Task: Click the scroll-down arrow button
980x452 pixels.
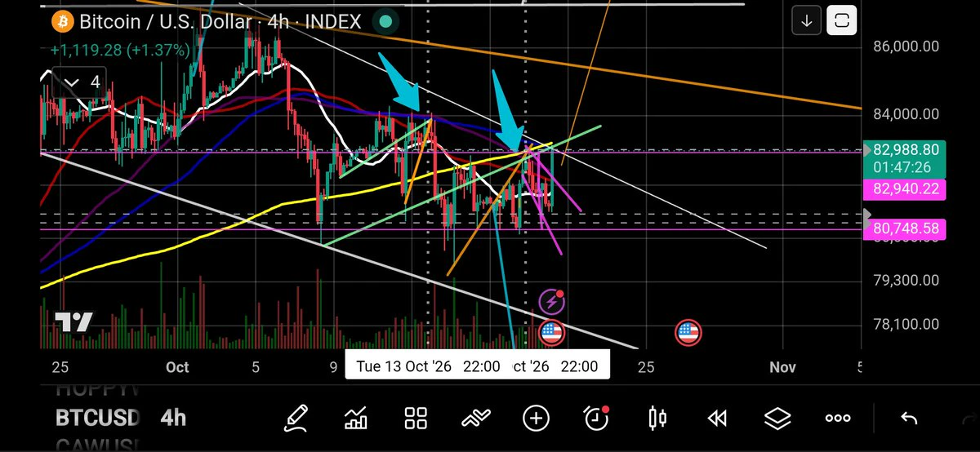Action: (807, 20)
